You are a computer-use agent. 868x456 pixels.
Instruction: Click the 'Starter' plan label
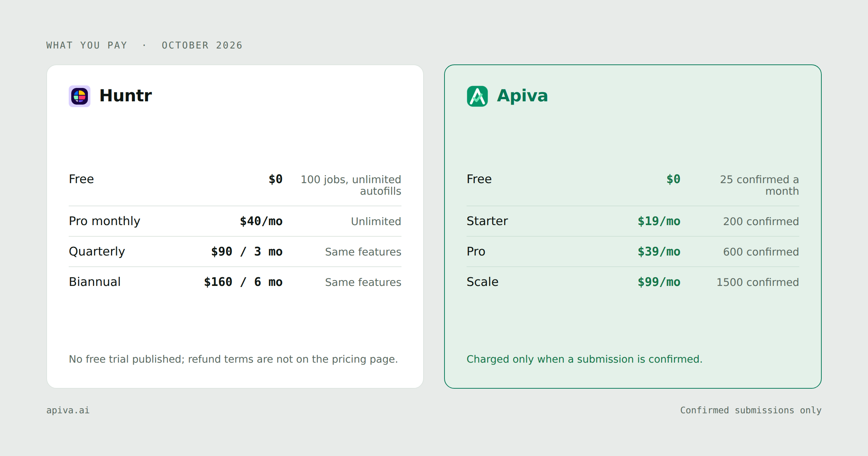pos(487,221)
